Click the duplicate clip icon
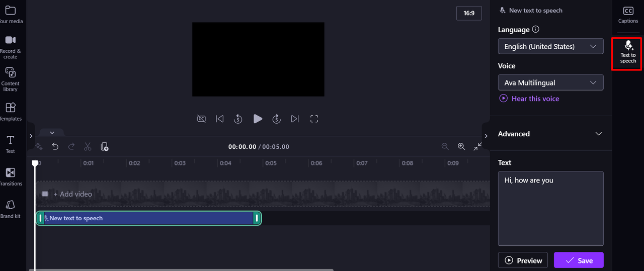644x271 pixels. 104,146
